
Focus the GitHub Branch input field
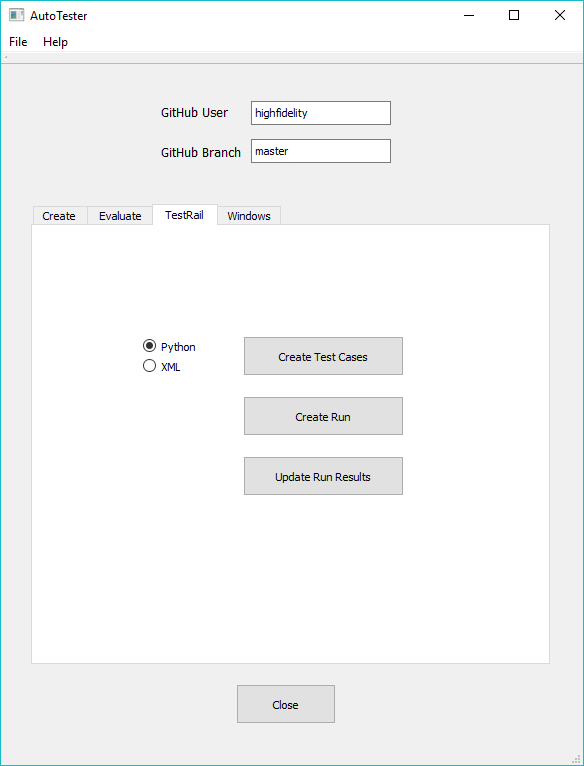(321, 151)
